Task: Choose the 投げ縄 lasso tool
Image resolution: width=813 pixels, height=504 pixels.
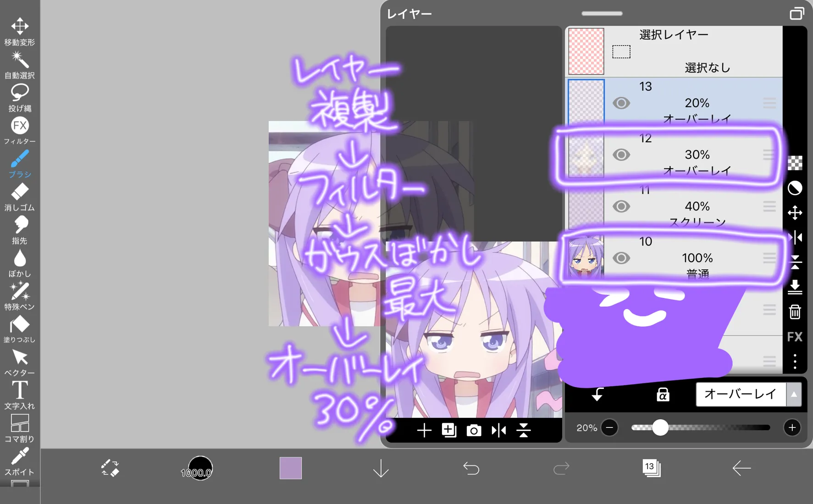Action: pyautogui.click(x=20, y=98)
